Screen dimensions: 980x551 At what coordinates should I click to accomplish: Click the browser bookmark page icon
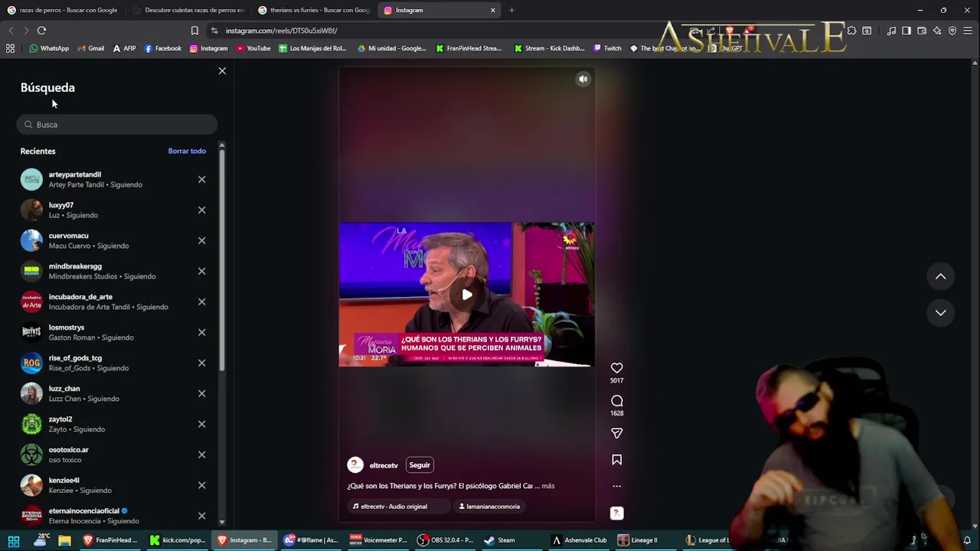click(x=194, y=31)
